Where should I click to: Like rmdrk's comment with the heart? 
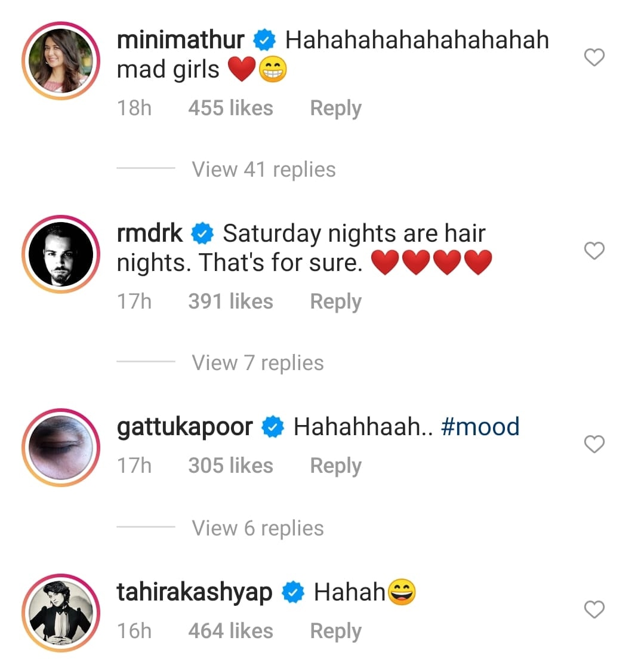point(594,251)
